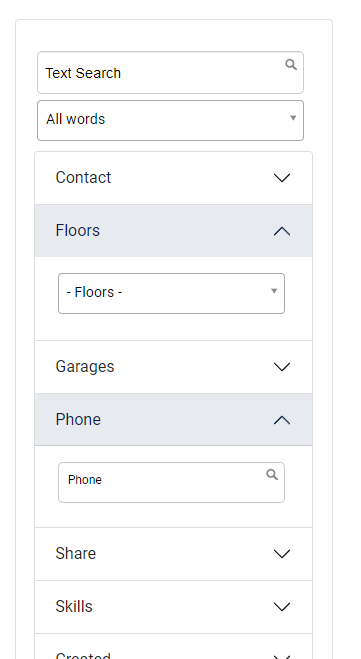This screenshot has height=659, width=361.
Task: Open the All words dropdown
Action: [170, 120]
